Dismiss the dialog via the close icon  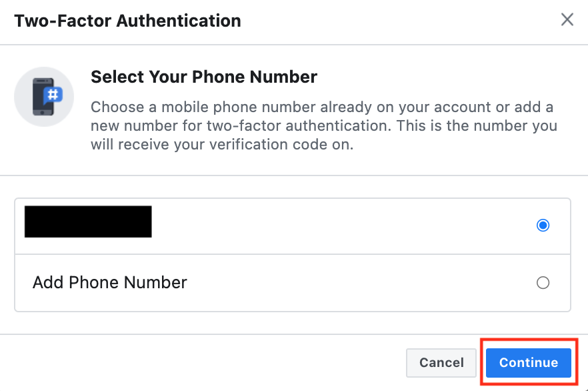(x=567, y=19)
